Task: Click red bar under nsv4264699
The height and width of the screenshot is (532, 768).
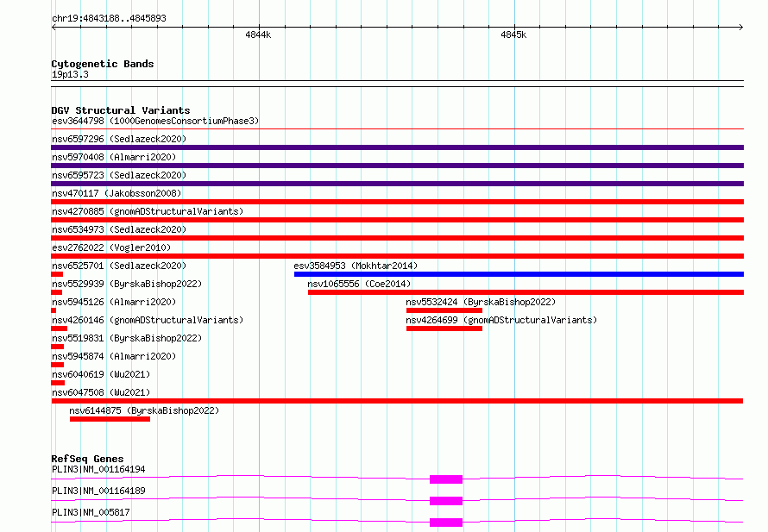Action: click(444, 329)
